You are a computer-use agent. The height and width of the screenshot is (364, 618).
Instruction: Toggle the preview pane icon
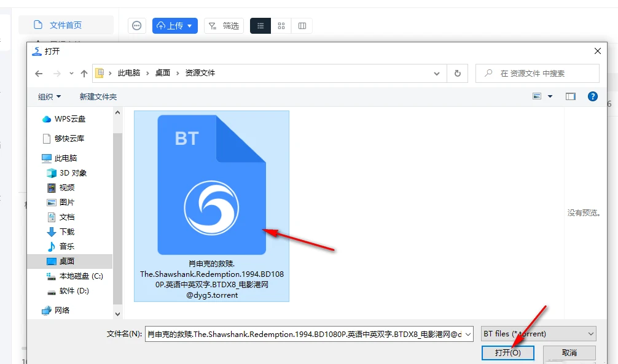[570, 96]
